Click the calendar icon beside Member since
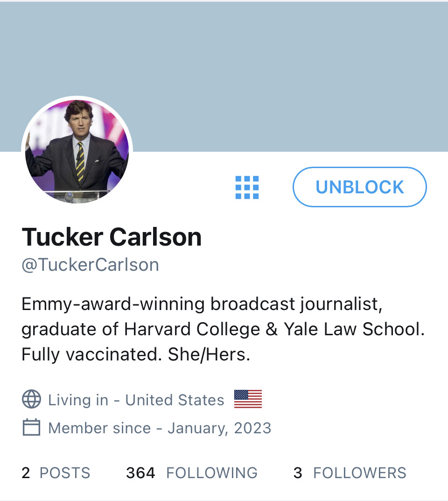This screenshot has width=448, height=501. pyautogui.click(x=31, y=428)
